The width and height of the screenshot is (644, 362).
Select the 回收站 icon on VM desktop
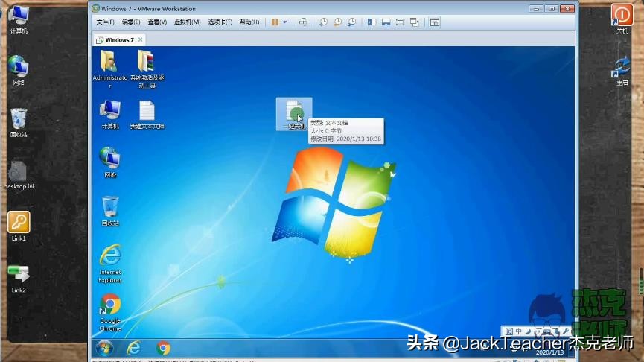click(110, 212)
